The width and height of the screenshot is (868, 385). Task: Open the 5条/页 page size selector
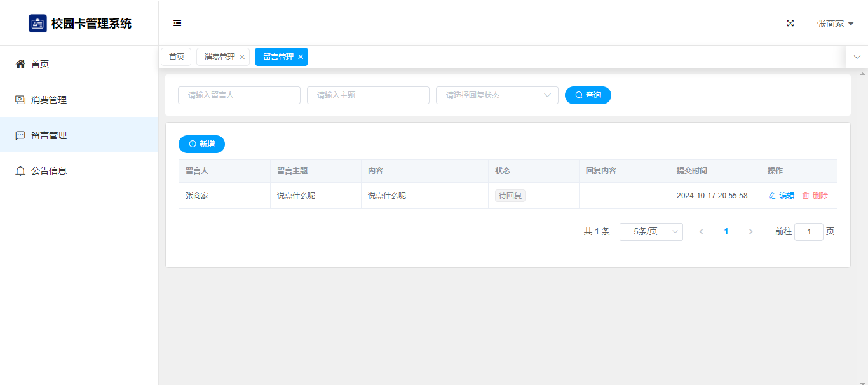[x=651, y=232]
